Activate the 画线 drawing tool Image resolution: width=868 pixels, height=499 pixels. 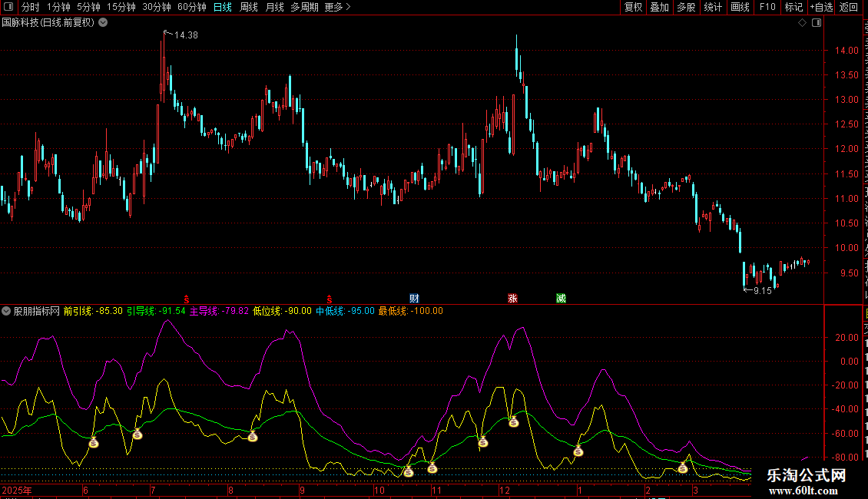tap(740, 7)
